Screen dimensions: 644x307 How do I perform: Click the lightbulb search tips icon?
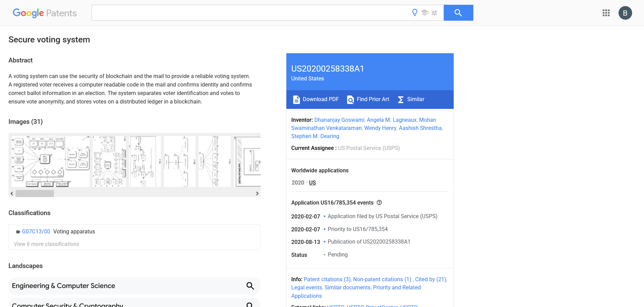[415, 13]
